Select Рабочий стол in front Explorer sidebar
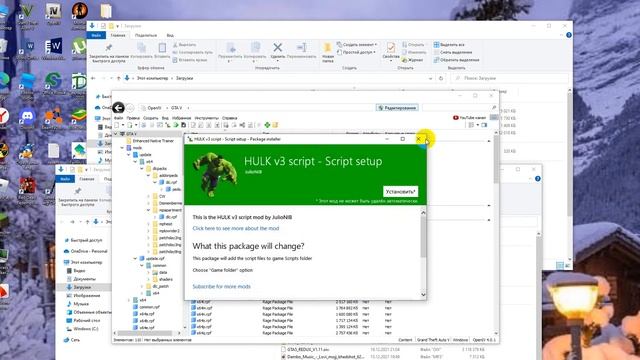This screenshot has width=640, height=360. coord(84,321)
